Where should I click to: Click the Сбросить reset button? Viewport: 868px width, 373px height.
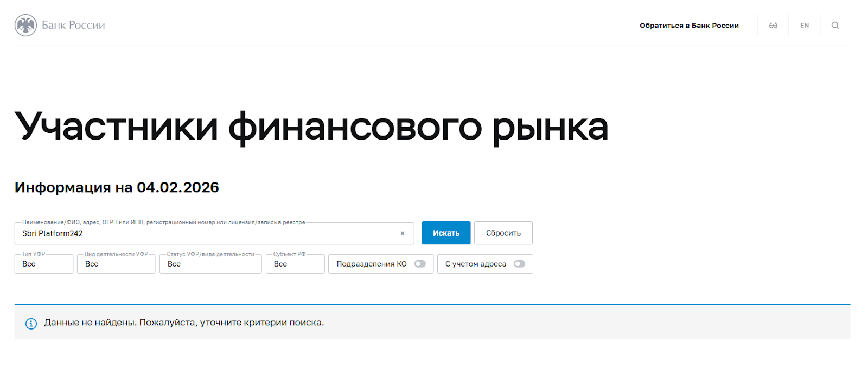[x=503, y=233]
